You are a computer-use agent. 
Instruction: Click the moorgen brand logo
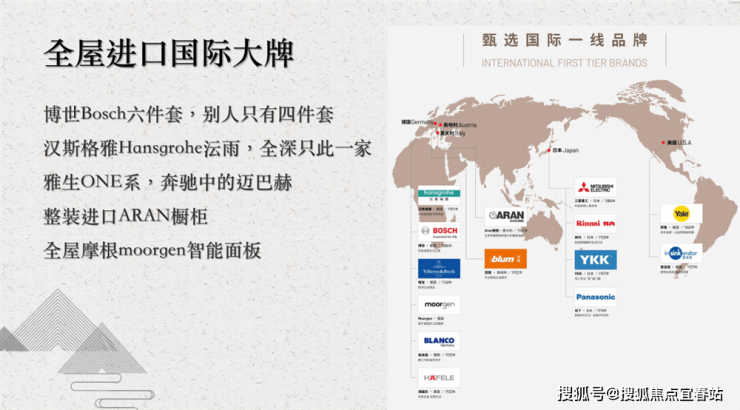(x=439, y=305)
